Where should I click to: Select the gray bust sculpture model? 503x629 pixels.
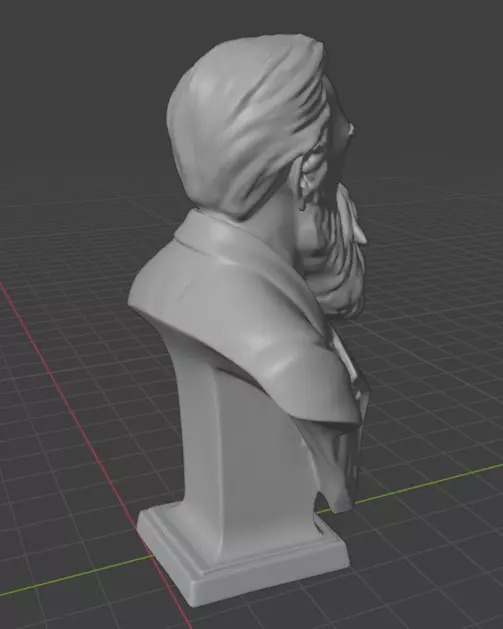245,321
